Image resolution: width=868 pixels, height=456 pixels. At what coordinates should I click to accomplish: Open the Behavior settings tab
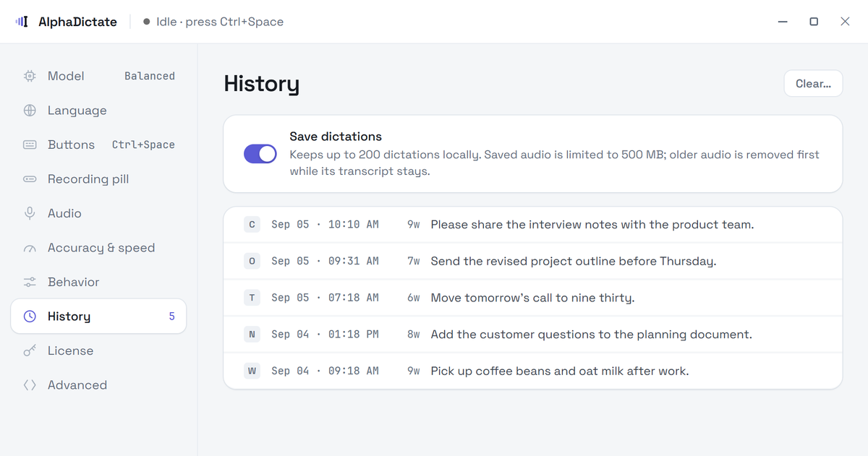point(98,282)
